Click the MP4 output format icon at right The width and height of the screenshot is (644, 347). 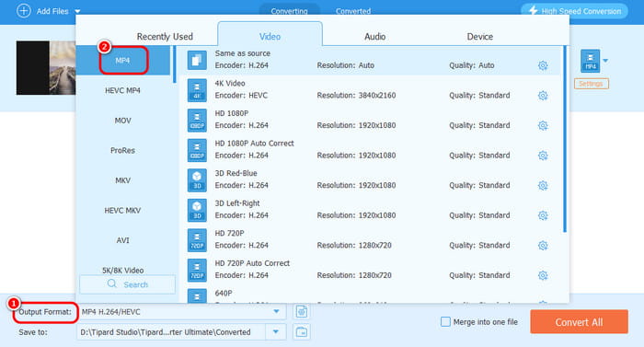(x=591, y=61)
